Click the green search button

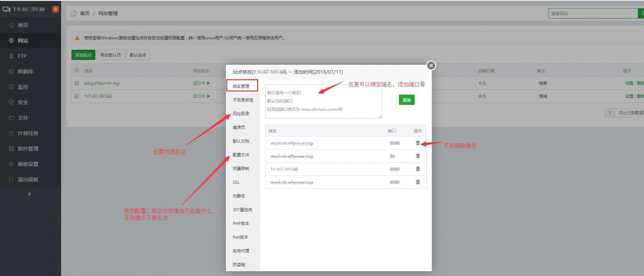click(x=641, y=14)
